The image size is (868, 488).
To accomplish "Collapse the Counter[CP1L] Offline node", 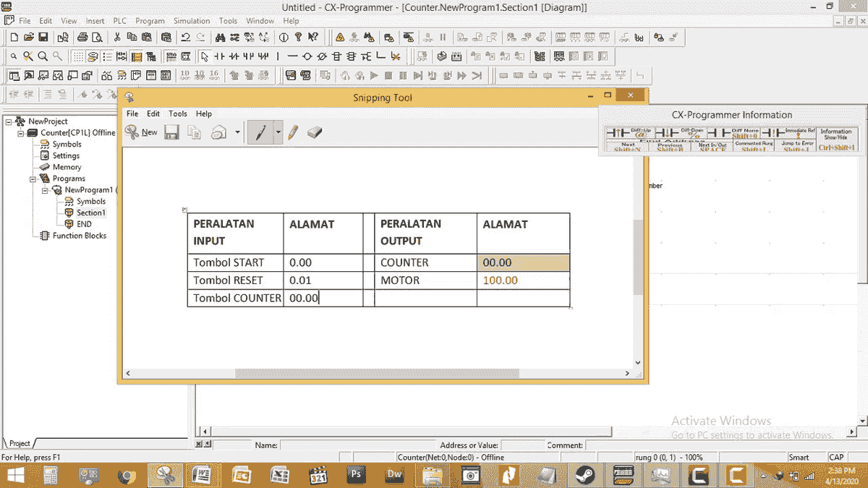I will coord(21,133).
